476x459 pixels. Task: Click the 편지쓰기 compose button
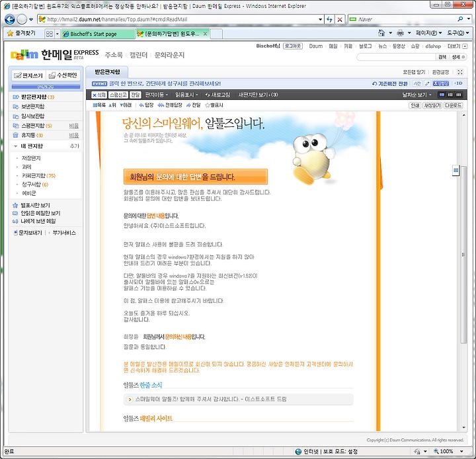click(29, 75)
